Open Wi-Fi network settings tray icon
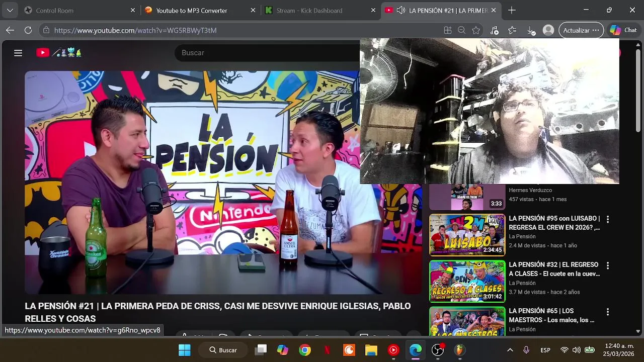The width and height of the screenshot is (644, 362). pos(565,350)
